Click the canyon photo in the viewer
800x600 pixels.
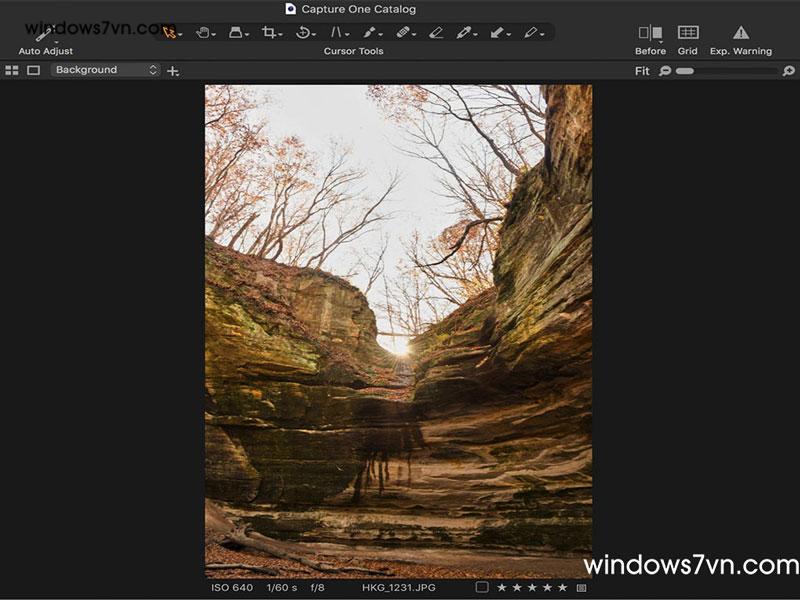click(398, 331)
